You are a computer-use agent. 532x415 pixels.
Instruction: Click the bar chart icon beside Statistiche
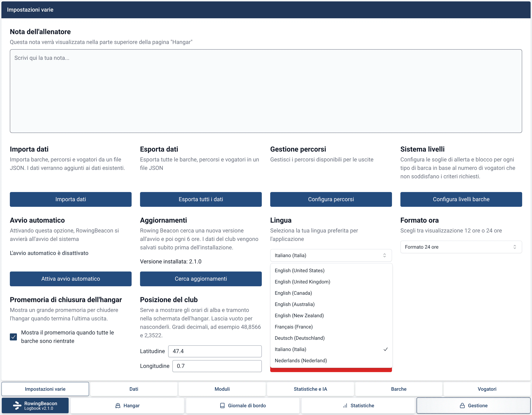345,406
